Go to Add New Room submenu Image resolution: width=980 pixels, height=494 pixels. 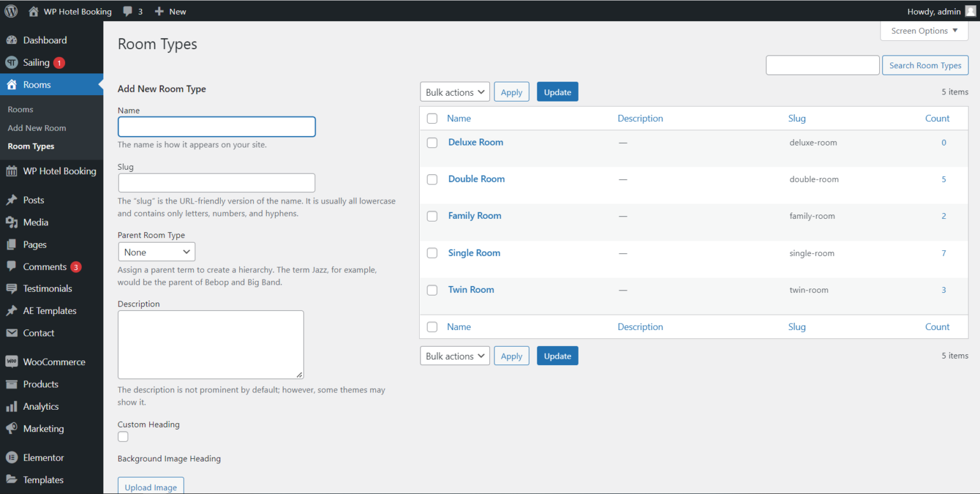coord(37,128)
